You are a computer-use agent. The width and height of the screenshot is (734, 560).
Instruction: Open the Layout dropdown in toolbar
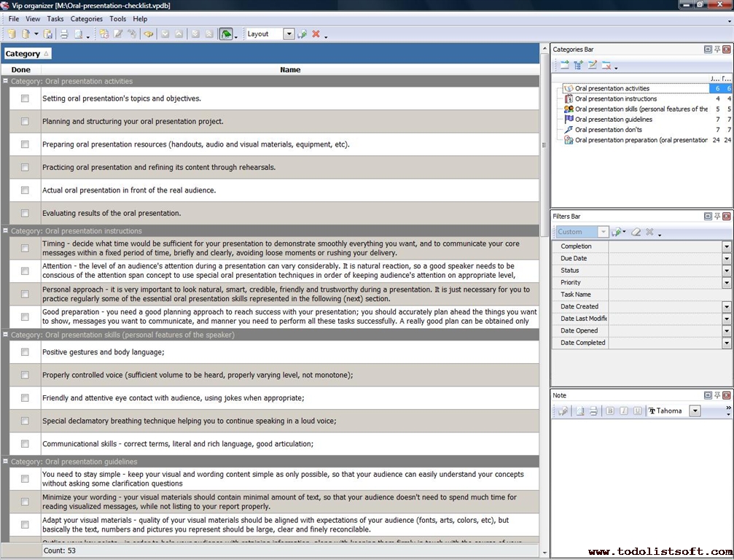[x=289, y=34]
